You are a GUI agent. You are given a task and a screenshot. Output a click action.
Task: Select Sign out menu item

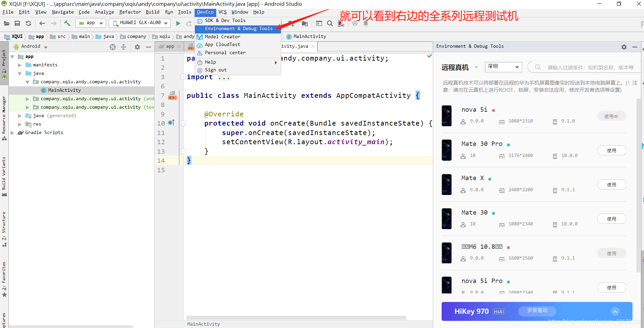pyautogui.click(x=238, y=70)
